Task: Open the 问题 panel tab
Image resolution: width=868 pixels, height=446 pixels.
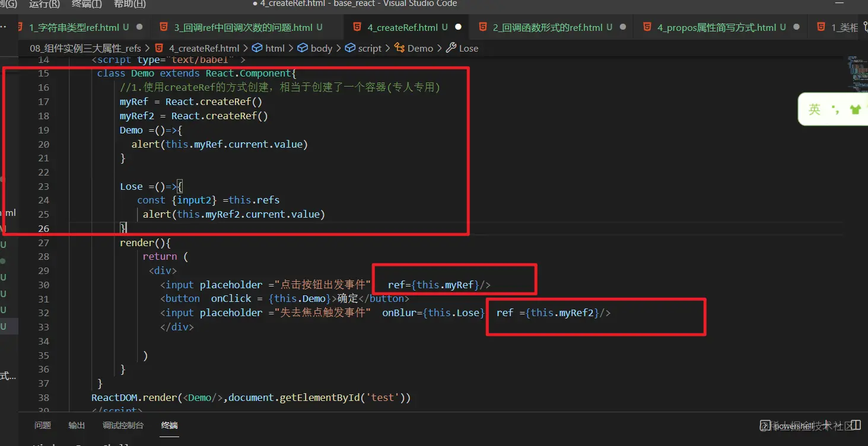Action: [43, 425]
